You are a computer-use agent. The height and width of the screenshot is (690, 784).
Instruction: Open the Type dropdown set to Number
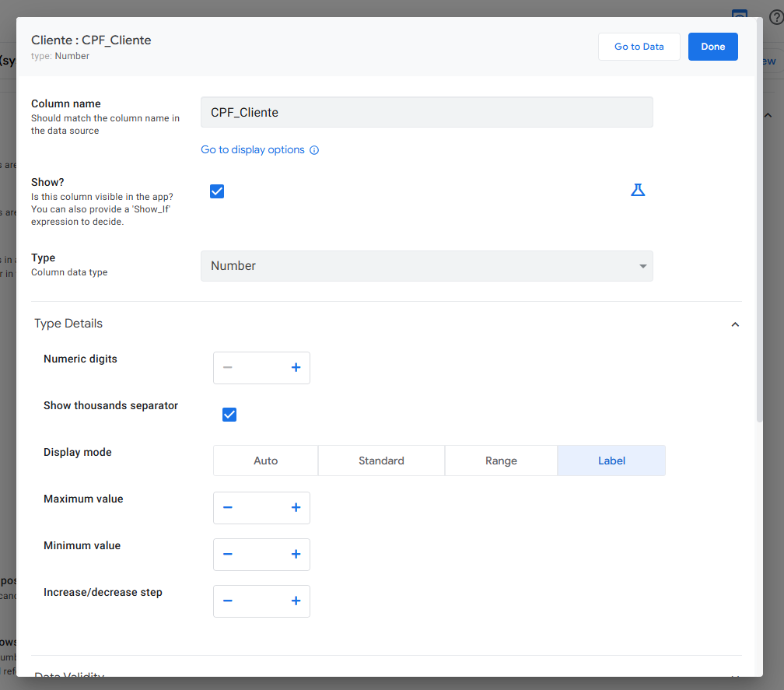(426, 266)
